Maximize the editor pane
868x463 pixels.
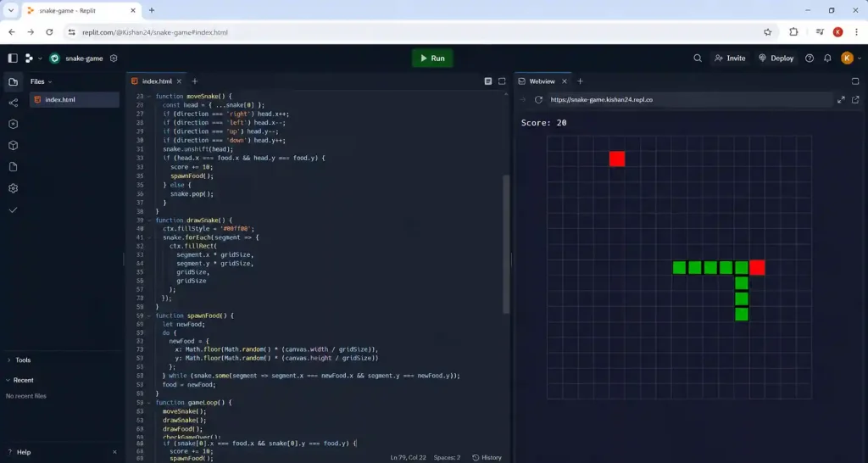pos(502,81)
